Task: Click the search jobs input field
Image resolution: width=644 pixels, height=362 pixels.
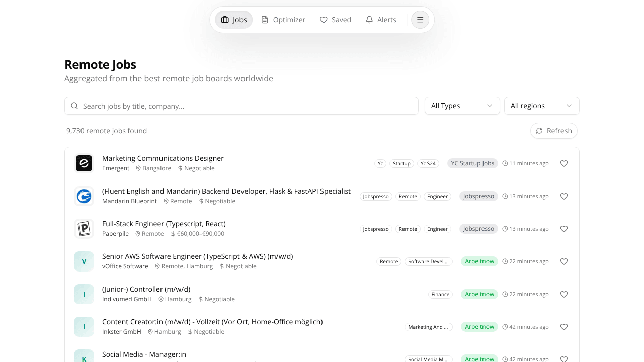Action: pyautogui.click(x=242, y=106)
